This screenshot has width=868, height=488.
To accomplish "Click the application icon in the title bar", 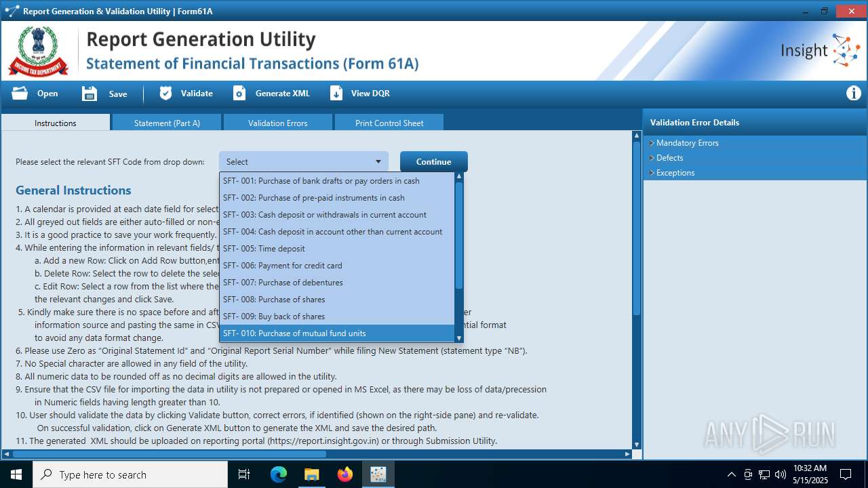I will 12,11.
